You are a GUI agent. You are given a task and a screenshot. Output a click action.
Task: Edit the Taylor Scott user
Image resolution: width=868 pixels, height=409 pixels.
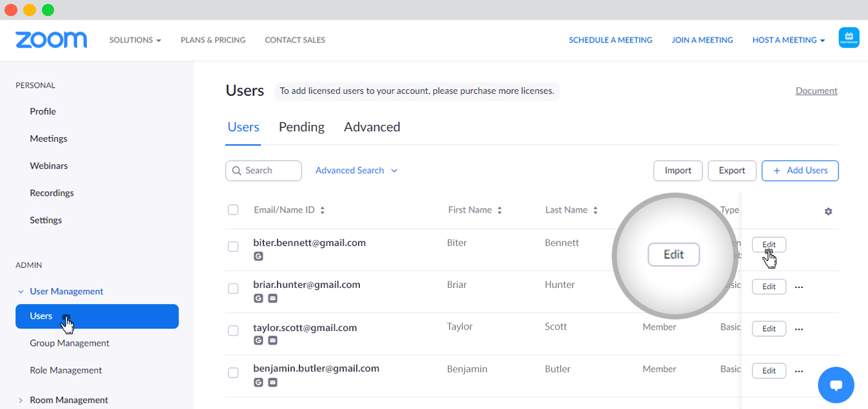coord(769,328)
